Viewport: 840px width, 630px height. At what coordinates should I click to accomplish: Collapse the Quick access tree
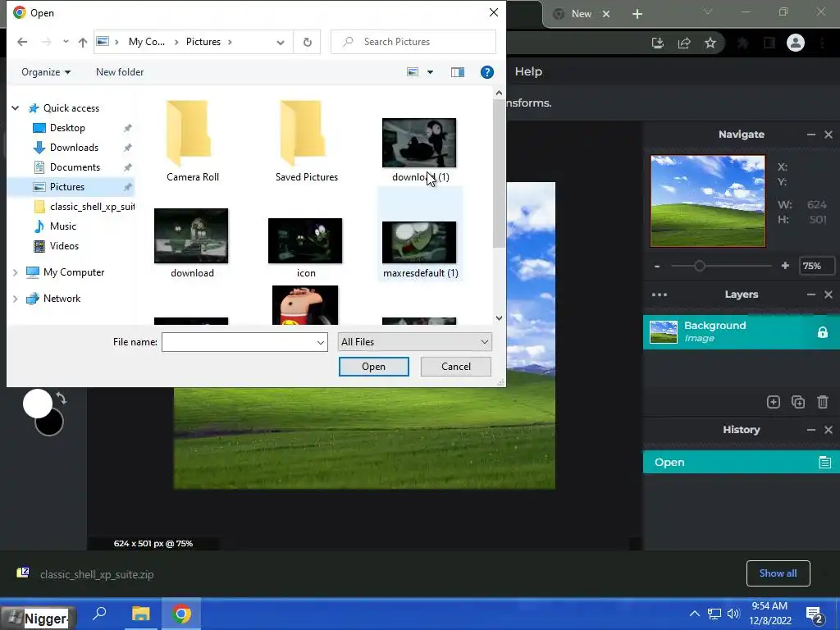tap(16, 108)
